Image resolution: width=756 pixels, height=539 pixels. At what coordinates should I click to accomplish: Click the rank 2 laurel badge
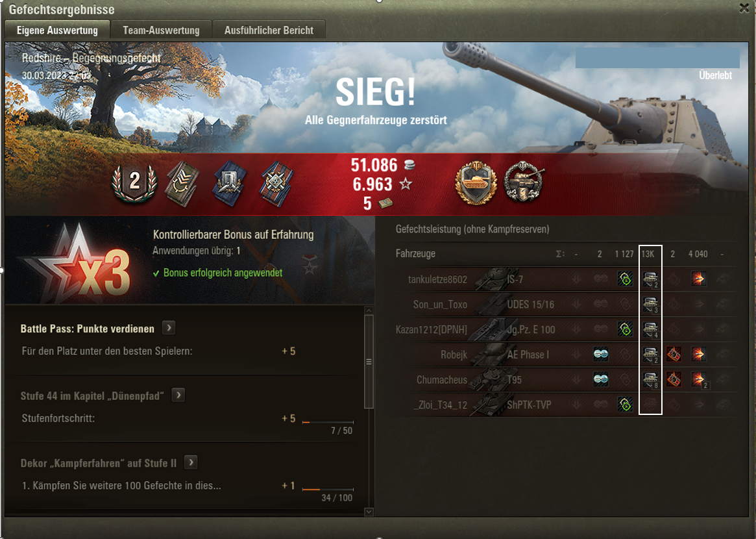click(x=134, y=183)
